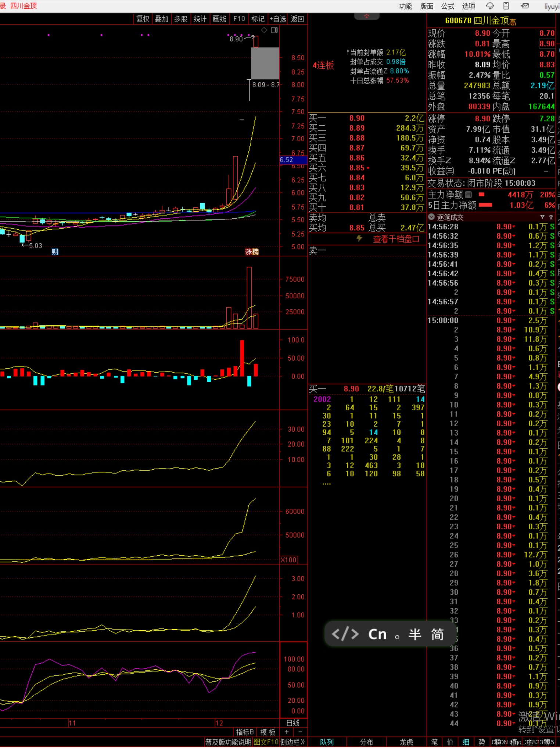The height and width of the screenshot is (749, 560).
Task: Click the stock title 600678 四川金顶
Action: click(x=480, y=21)
